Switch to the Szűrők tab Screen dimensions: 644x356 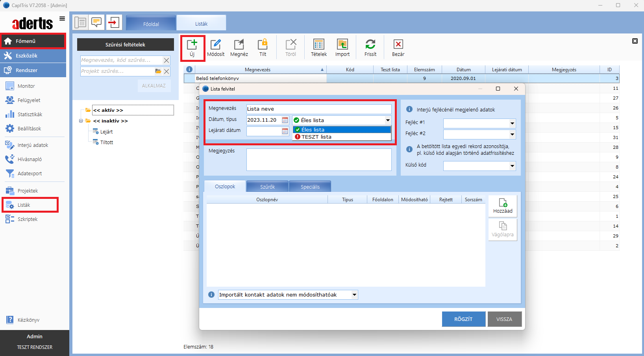(267, 187)
